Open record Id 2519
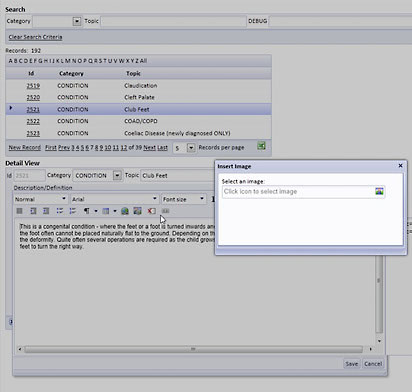 pos(33,86)
